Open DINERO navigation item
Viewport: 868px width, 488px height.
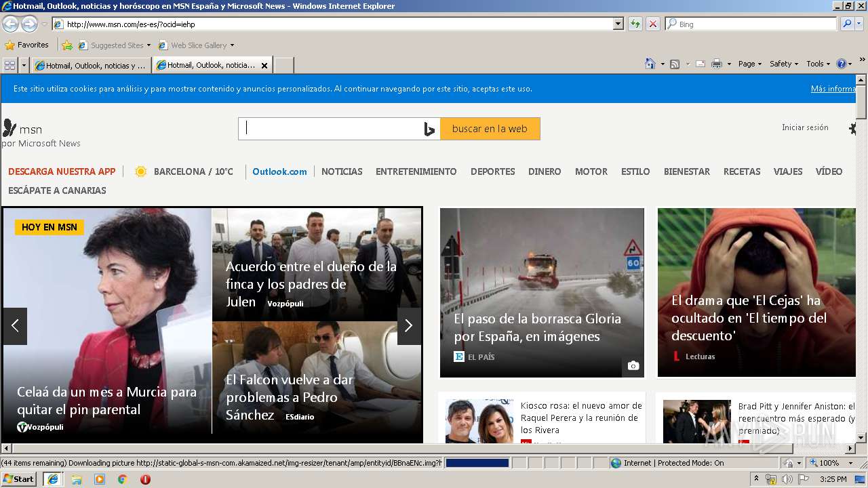pyautogui.click(x=545, y=171)
